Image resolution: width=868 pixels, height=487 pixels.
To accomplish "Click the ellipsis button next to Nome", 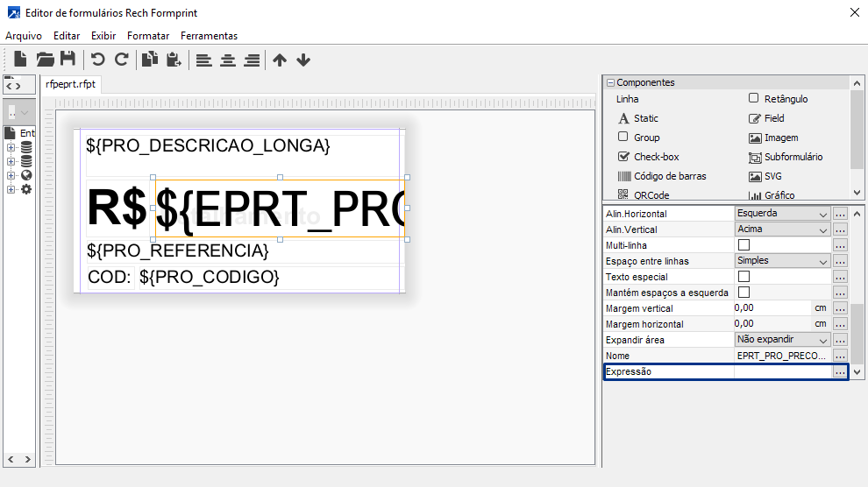I will pyautogui.click(x=839, y=356).
